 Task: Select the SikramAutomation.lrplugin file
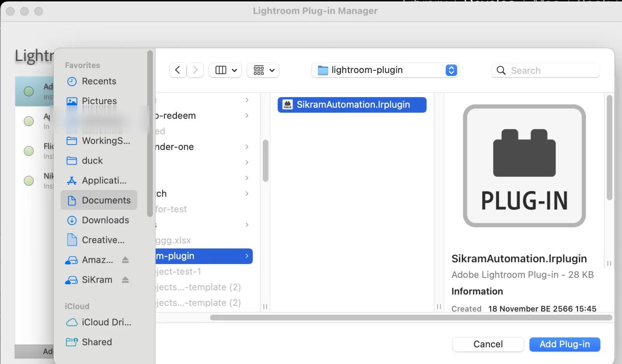352,104
